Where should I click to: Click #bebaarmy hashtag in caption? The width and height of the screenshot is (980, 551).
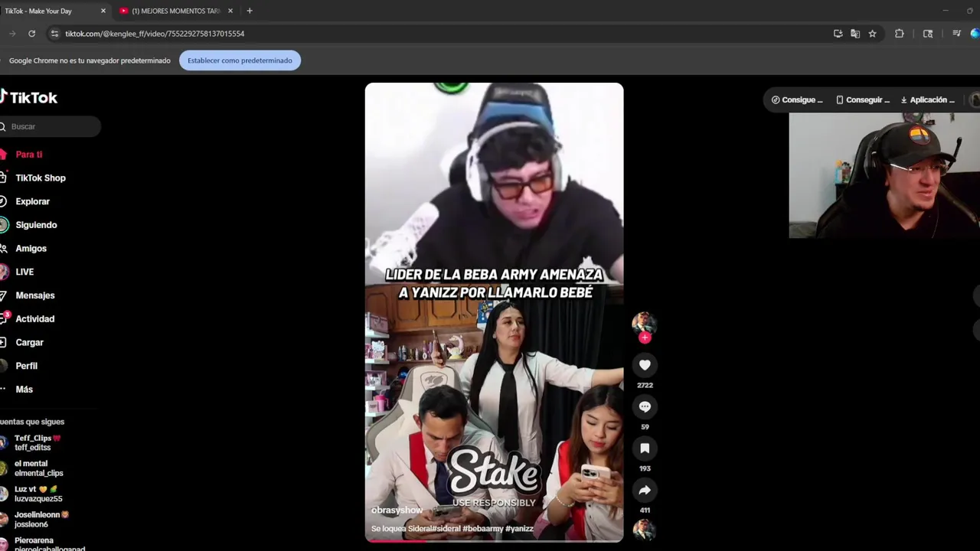483,529
